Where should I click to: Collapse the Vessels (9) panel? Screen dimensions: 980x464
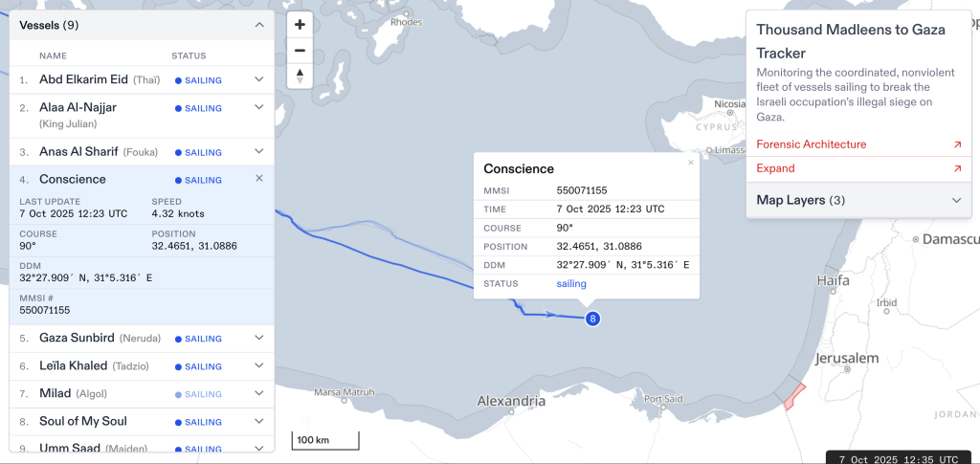point(259,26)
